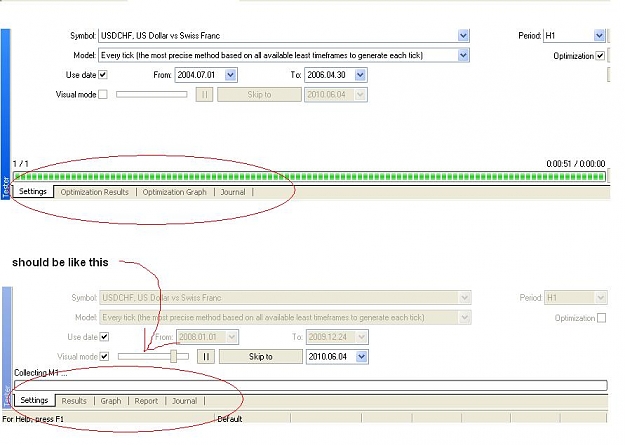Open Report tab in lower panel
625x445 pixels.
coord(146,401)
